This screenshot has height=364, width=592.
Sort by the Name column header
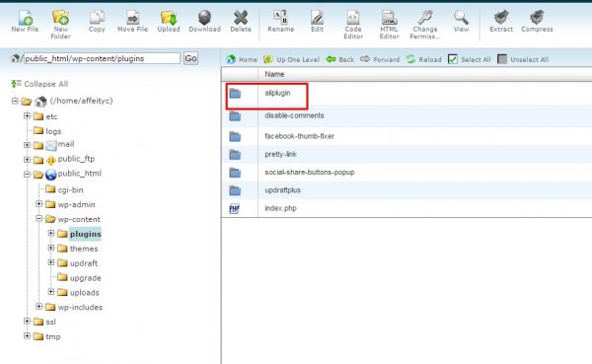(x=274, y=74)
